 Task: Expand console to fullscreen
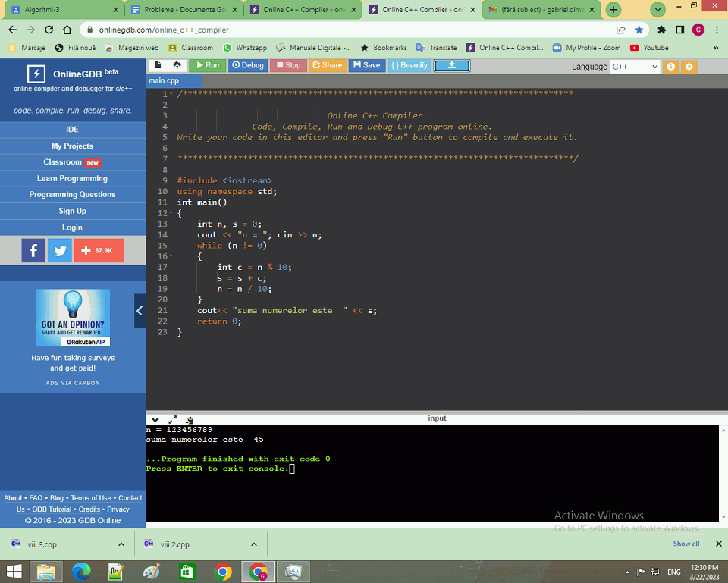click(172, 419)
